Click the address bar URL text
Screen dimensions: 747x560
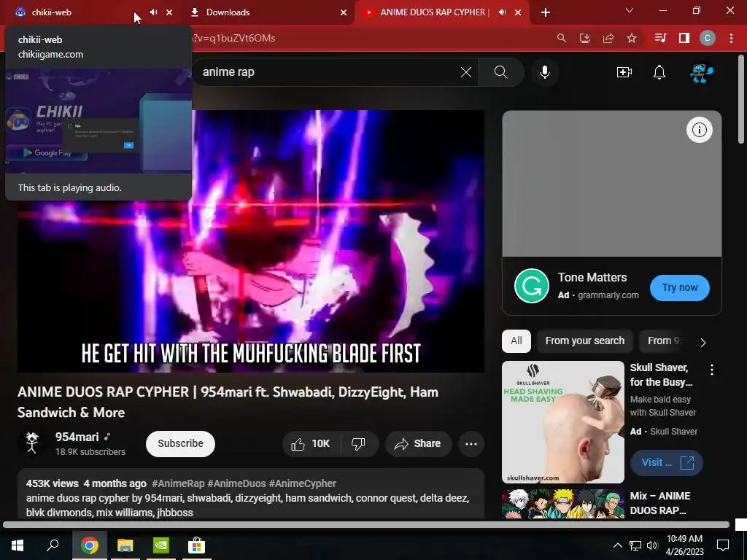pyautogui.click(x=233, y=38)
